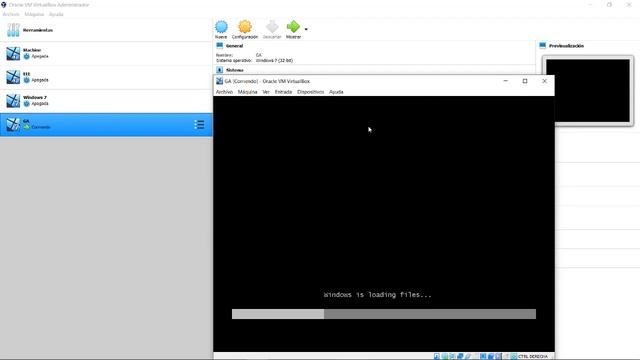Click the Windows loading progress bar
This screenshot has width=640, height=360.
coord(384,314)
